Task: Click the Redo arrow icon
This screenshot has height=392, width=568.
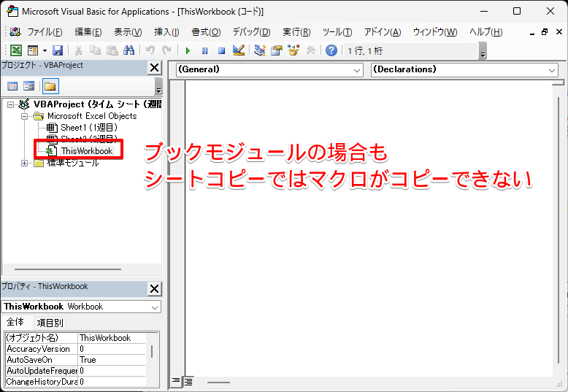Action: (166, 50)
